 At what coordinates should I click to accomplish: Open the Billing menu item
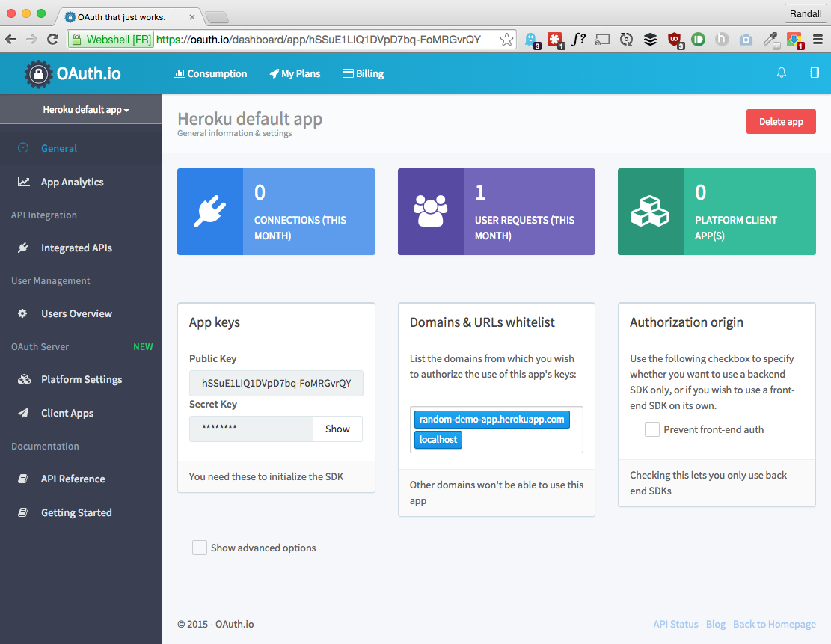(x=363, y=74)
